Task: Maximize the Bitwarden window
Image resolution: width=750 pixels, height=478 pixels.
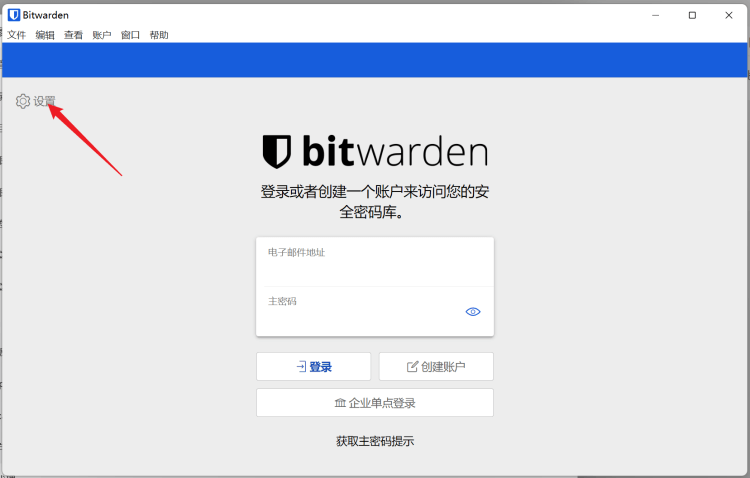Action: coord(692,15)
